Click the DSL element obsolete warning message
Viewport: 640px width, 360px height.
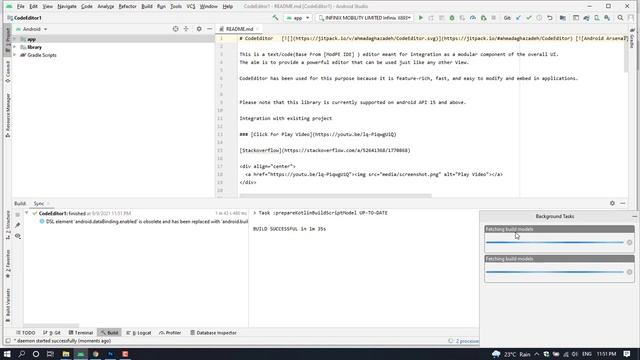click(144, 222)
